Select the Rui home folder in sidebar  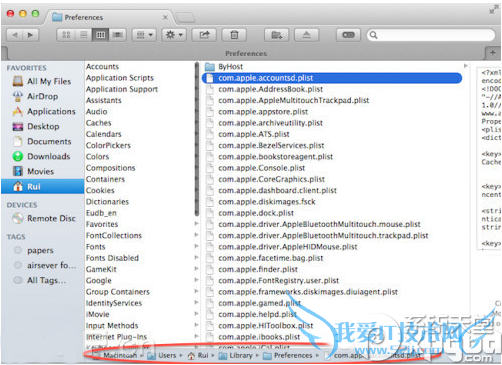click(x=43, y=186)
